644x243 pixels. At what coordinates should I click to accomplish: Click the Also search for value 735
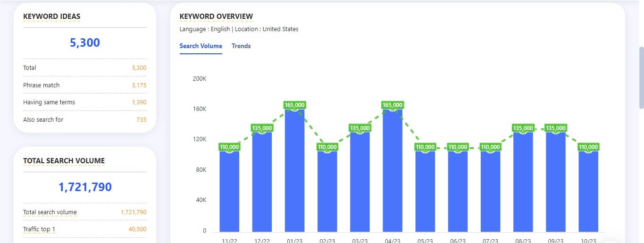click(141, 120)
